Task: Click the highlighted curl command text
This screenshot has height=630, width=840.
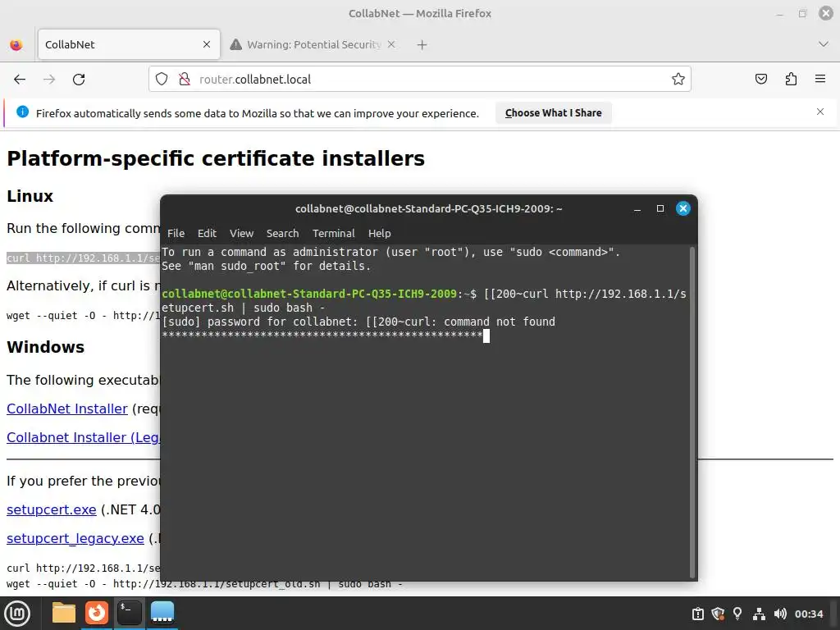Action: [83, 258]
